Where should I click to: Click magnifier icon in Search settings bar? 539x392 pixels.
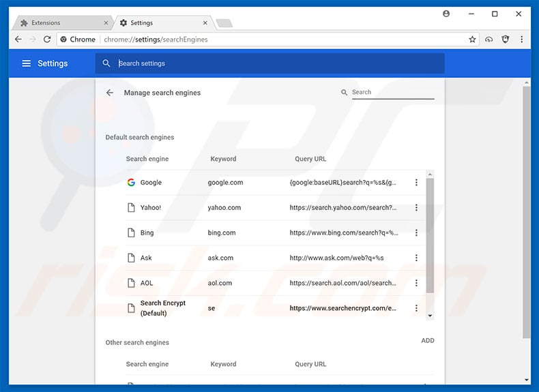tap(106, 63)
